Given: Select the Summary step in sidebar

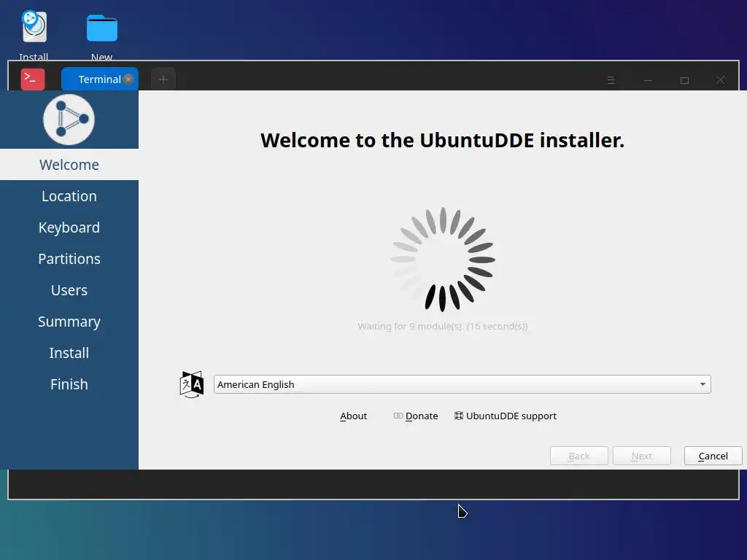Looking at the screenshot, I should (69, 322).
